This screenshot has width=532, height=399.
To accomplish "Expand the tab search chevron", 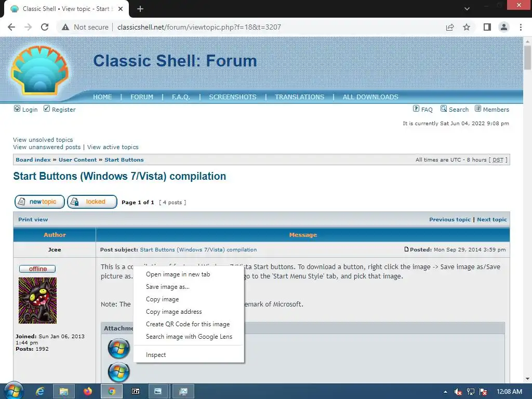I will pyautogui.click(x=467, y=9).
